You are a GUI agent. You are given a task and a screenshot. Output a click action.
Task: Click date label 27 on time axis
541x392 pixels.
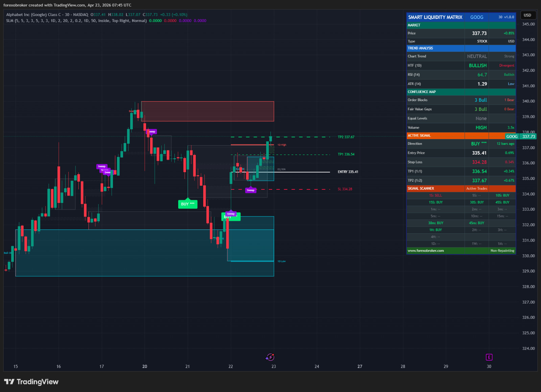click(x=360, y=366)
